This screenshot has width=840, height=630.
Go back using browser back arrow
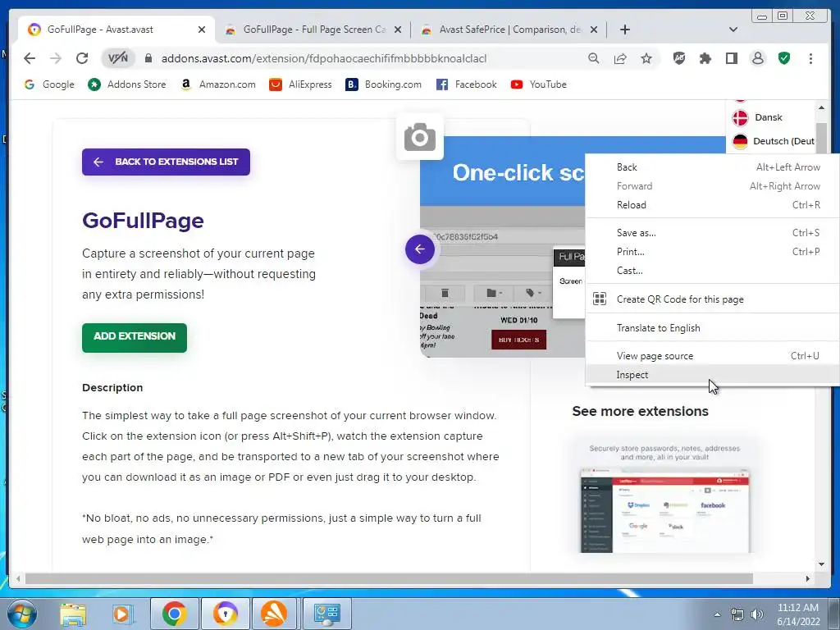[x=30, y=58]
